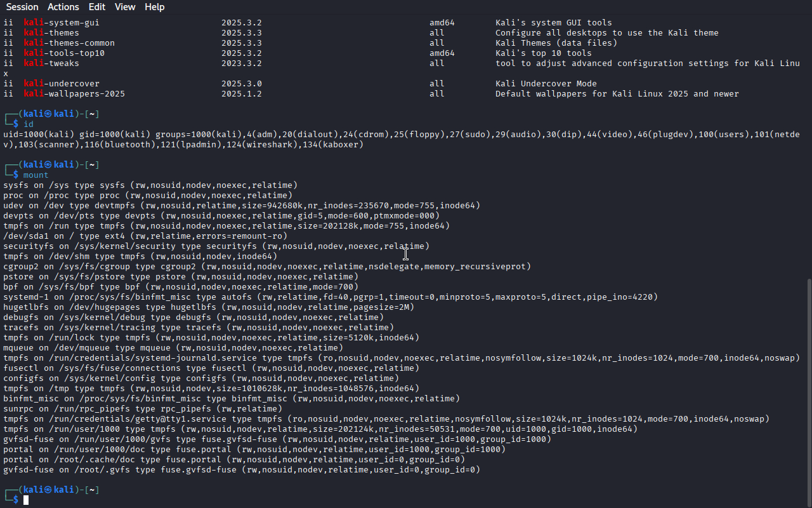Open the Session menu
This screenshot has height=508, width=812.
(x=22, y=7)
